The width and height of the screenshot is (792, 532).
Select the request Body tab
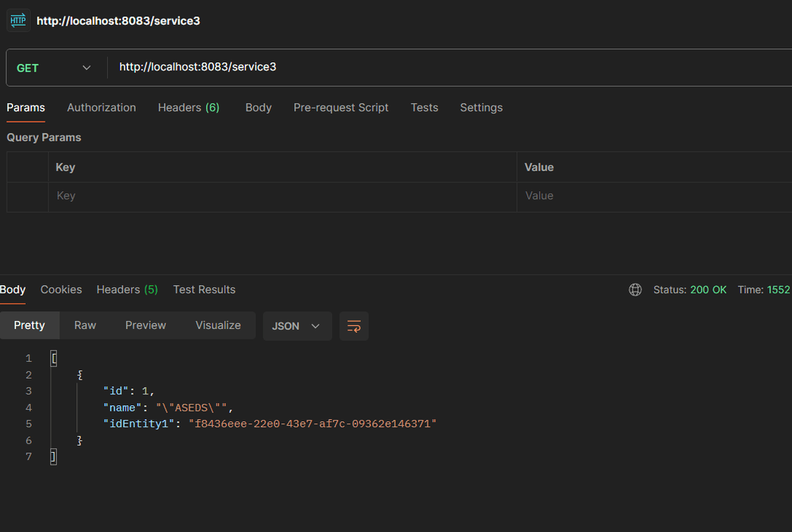[258, 108]
